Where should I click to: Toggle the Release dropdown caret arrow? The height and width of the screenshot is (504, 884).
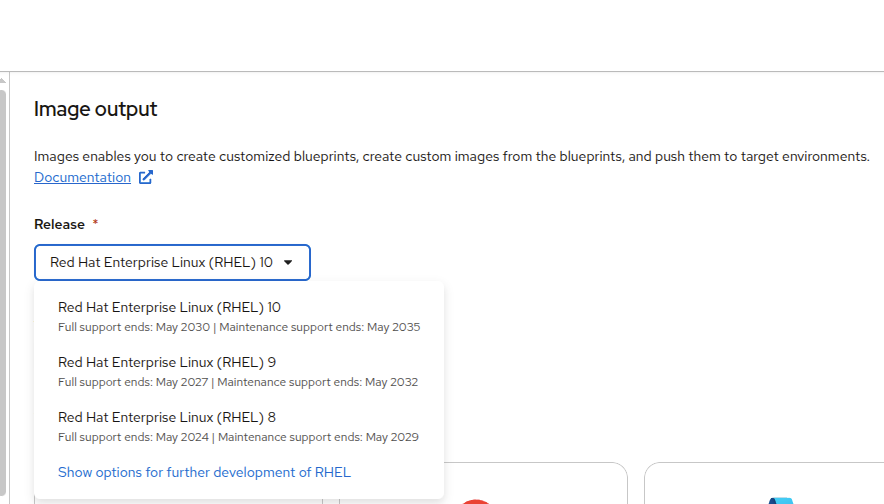pyautogui.click(x=288, y=262)
